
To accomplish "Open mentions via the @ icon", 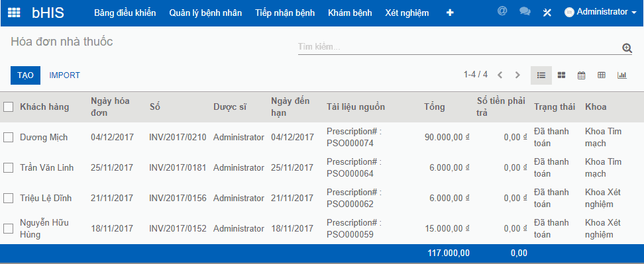I will coord(502,11).
